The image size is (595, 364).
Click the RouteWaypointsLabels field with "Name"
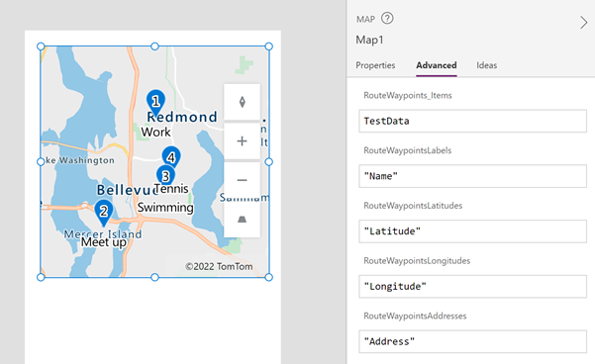(x=473, y=176)
